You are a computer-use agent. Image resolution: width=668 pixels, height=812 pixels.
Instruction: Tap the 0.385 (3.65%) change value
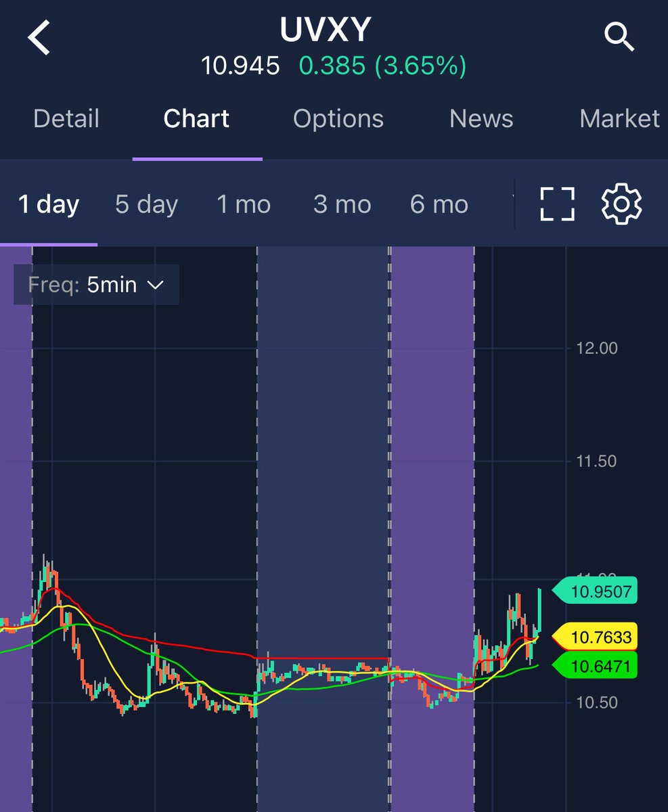[x=382, y=66]
